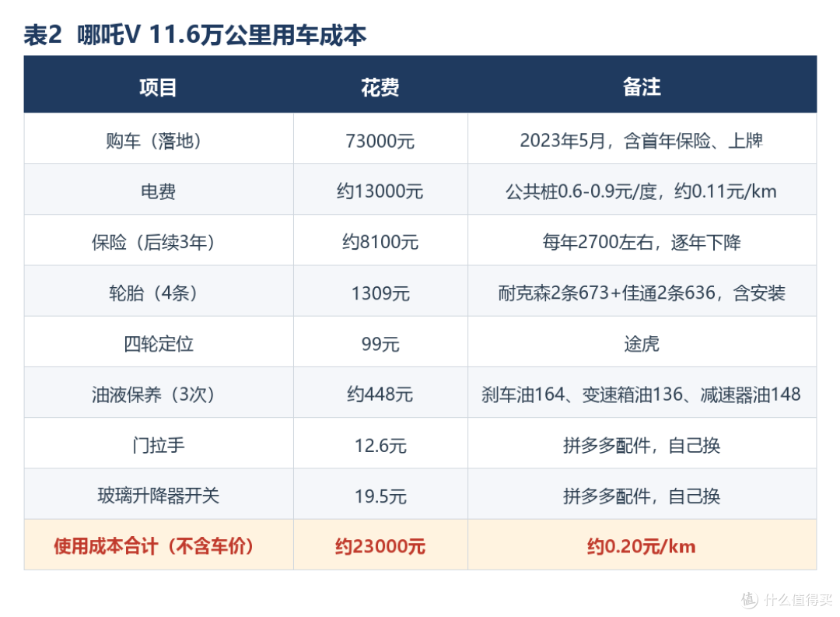Click the note '耐克森2条673+佳通2条636，含安装'
Image resolution: width=840 pixels, height=617 pixels.
tap(641, 293)
